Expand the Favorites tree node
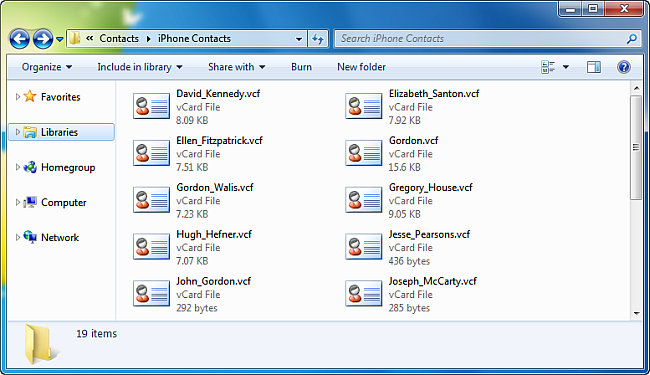Image resolution: width=650 pixels, height=375 pixels. pos(17,97)
